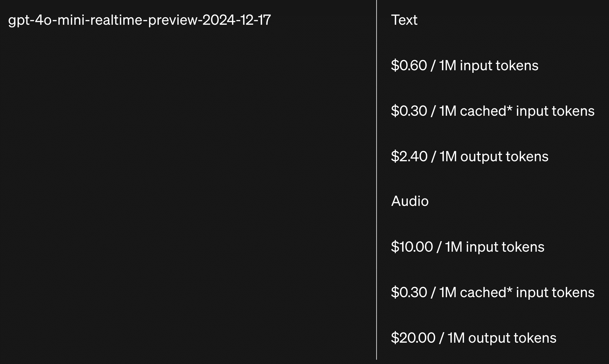
Task: Click the $0.60 / 1M input tokens line
Action: click(464, 65)
